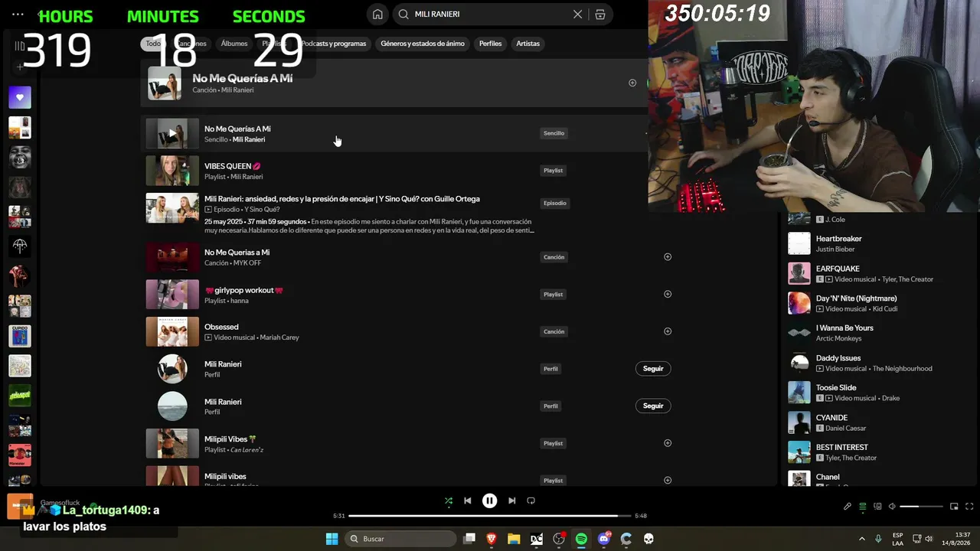This screenshot has height=551, width=980.
Task: Open File Explorer from the taskbar
Action: tap(514, 539)
